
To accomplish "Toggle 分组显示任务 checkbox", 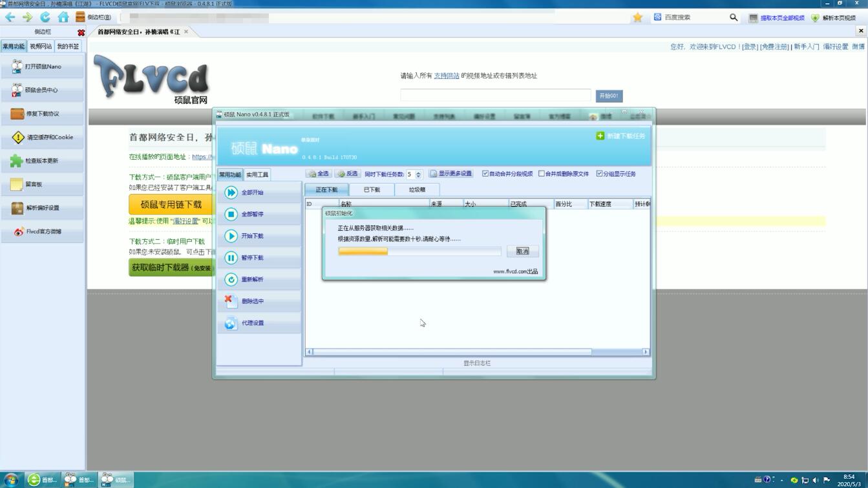I will coord(599,174).
